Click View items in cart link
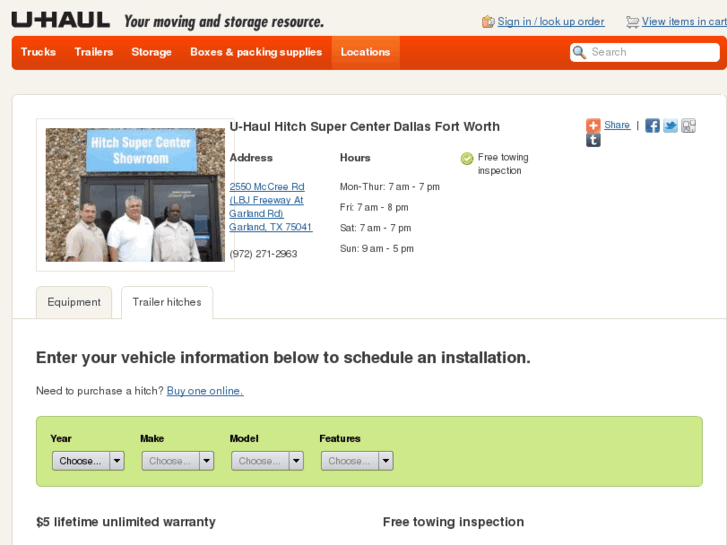This screenshot has height=545, width=727. tap(684, 21)
